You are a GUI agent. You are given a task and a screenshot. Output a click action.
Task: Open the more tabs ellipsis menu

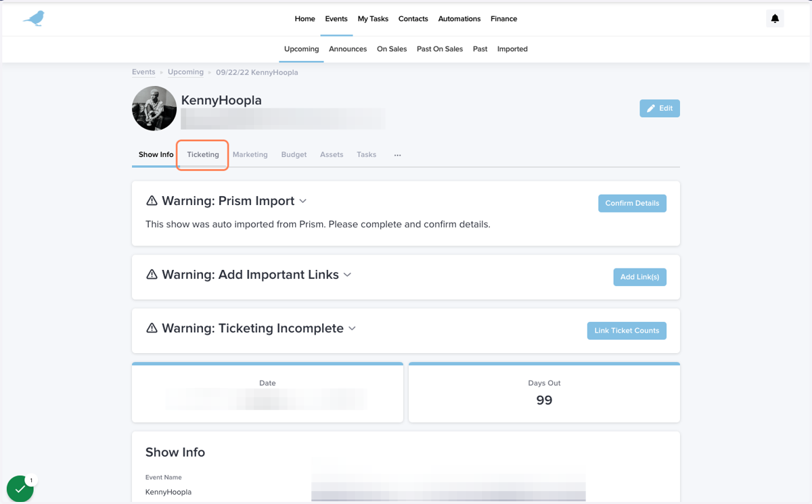(x=397, y=155)
